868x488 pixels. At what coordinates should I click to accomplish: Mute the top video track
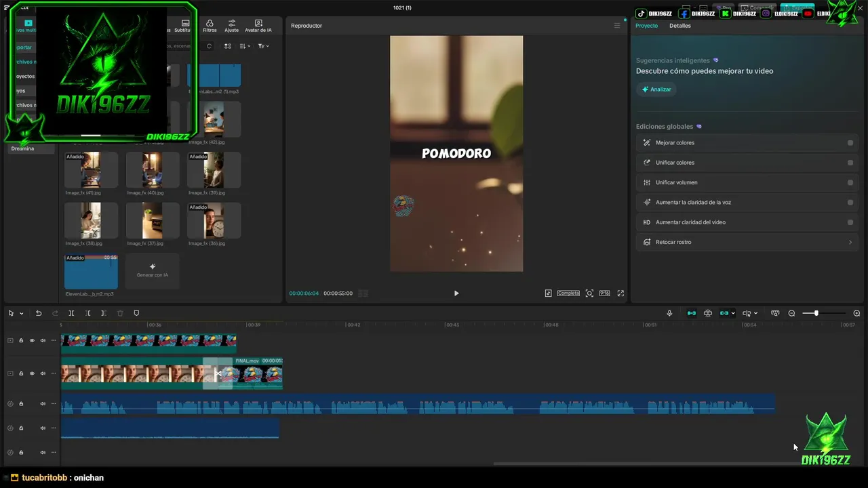tap(43, 340)
